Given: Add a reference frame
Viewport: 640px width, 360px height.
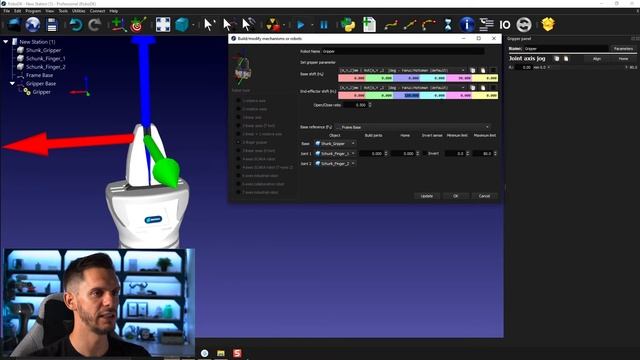Looking at the screenshot, I should pyautogui.click(x=118, y=25).
